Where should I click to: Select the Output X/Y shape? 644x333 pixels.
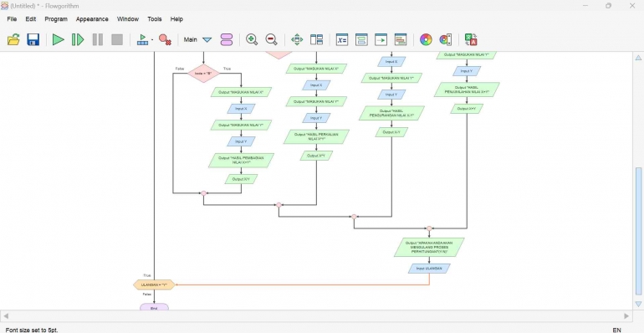(x=241, y=179)
